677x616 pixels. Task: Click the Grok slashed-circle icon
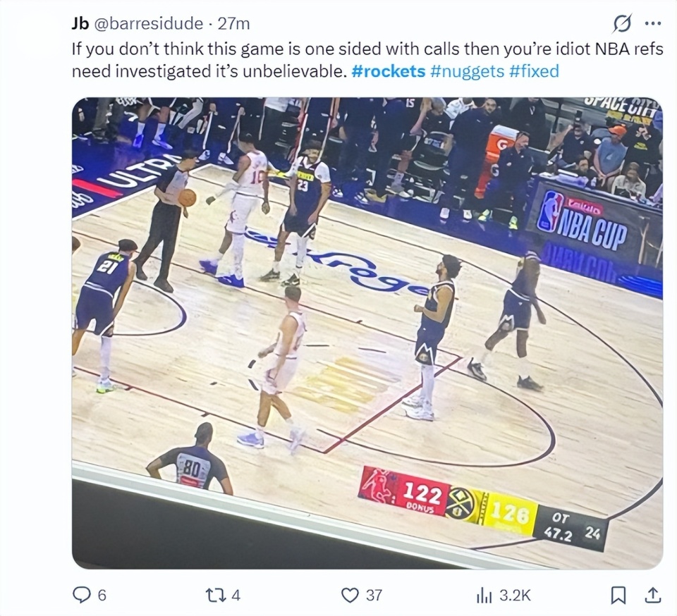(622, 23)
